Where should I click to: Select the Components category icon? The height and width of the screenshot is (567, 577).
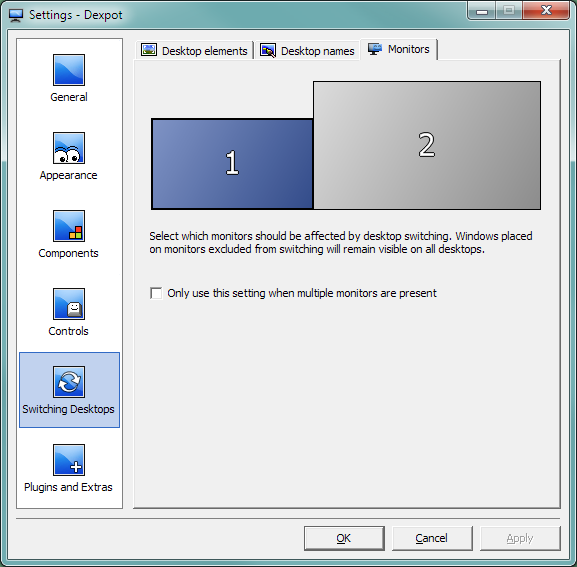(x=69, y=226)
